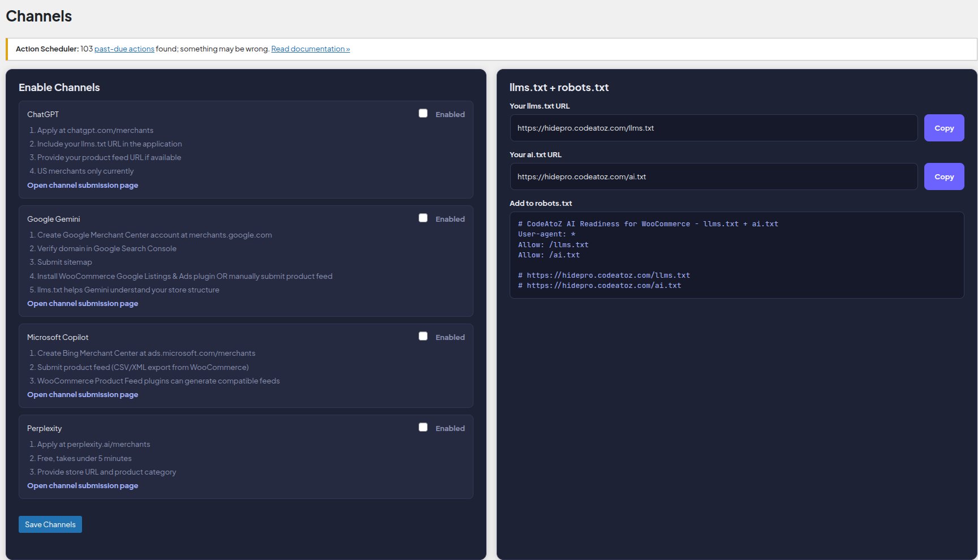Open Google Gemini channel submission page
The height and width of the screenshot is (560, 978).
click(x=82, y=303)
